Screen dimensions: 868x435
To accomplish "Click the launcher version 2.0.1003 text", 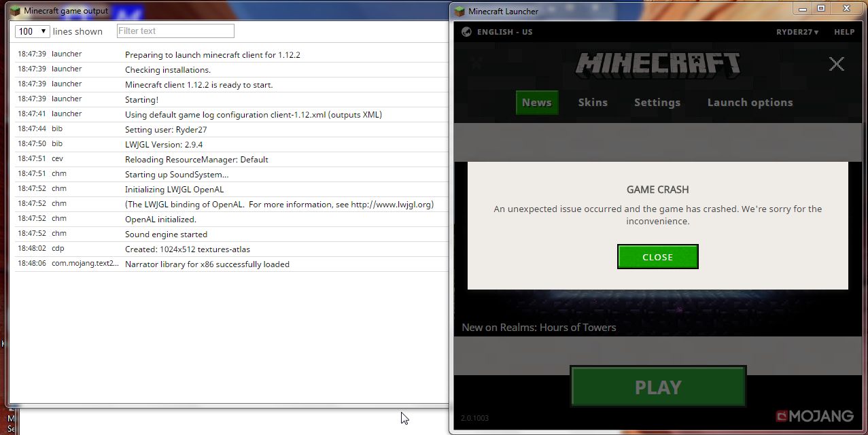I will click(474, 418).
